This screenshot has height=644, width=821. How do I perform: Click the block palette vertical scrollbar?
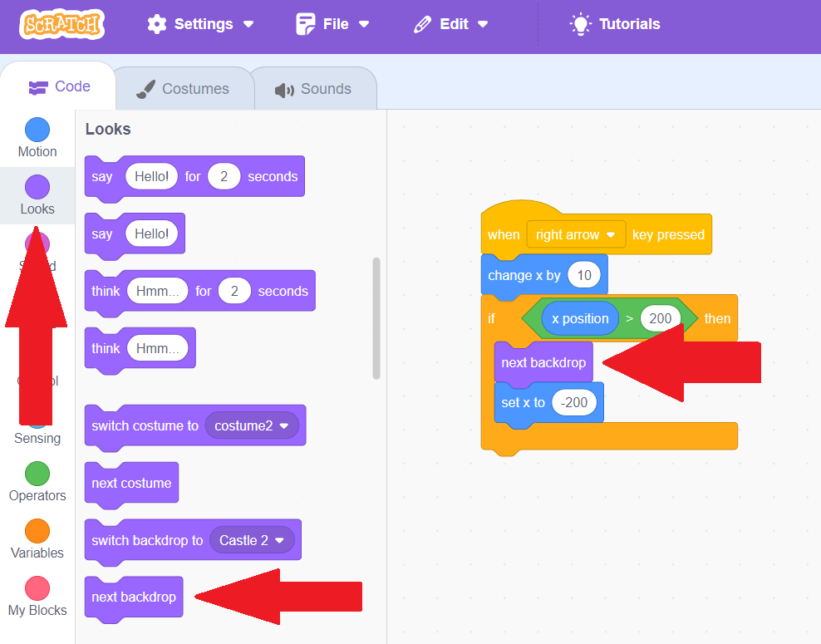[376, 318]
